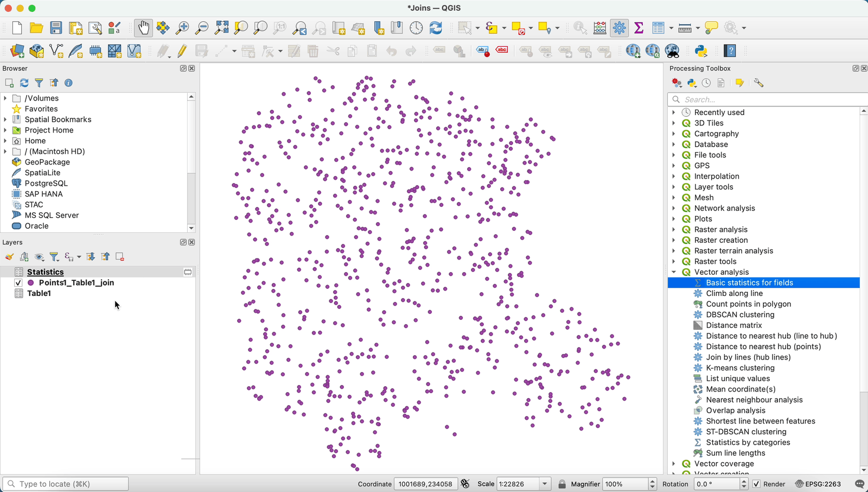The height and width of the screenshot is (492, 868).
Task: Select the Pan Map hand tool
Action: click(143, 28)
